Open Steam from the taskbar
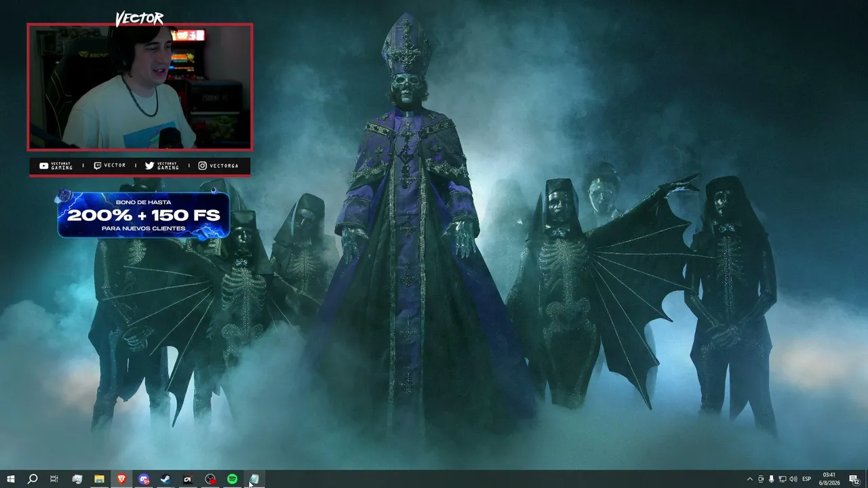The width and height of the screenshot is (868, 488). pos(165,479)
